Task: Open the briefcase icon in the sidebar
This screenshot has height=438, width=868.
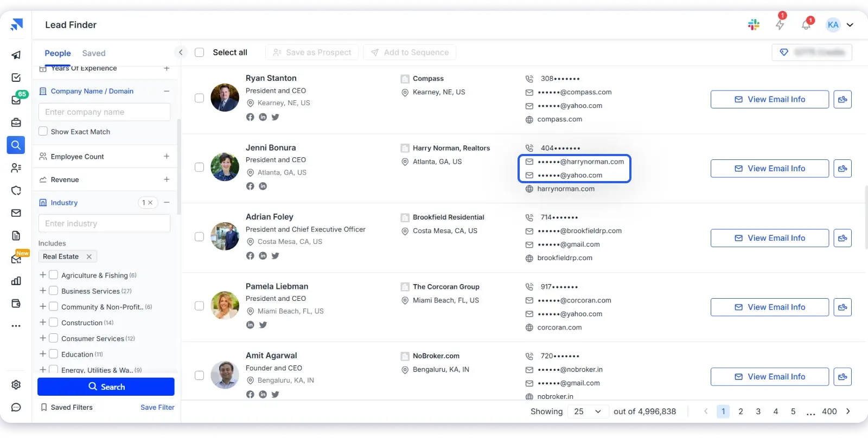Action: tap(16, 123)
